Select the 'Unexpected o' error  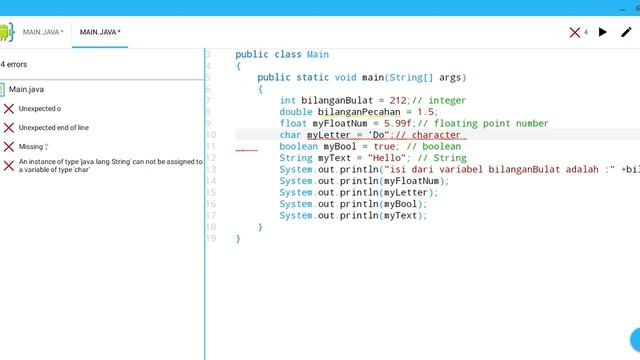click(x=40, y=109)
